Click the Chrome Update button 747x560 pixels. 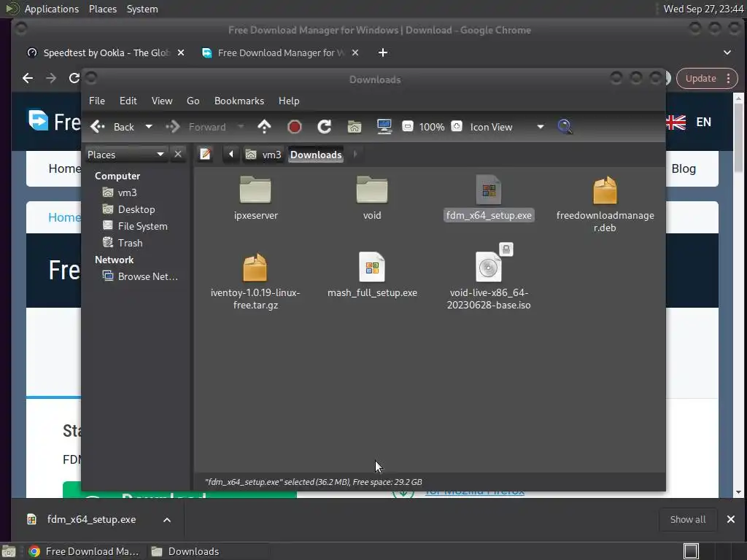[x=707, y=79]
